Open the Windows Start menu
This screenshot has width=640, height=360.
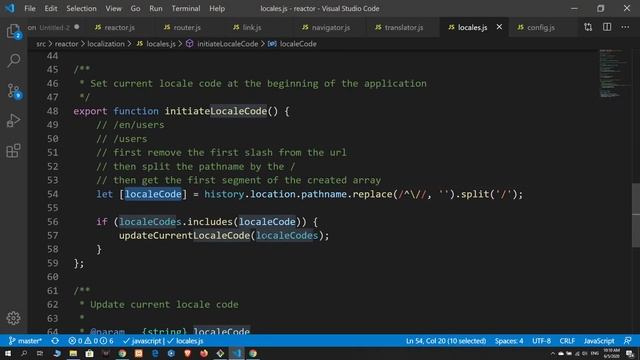(8, 353)
